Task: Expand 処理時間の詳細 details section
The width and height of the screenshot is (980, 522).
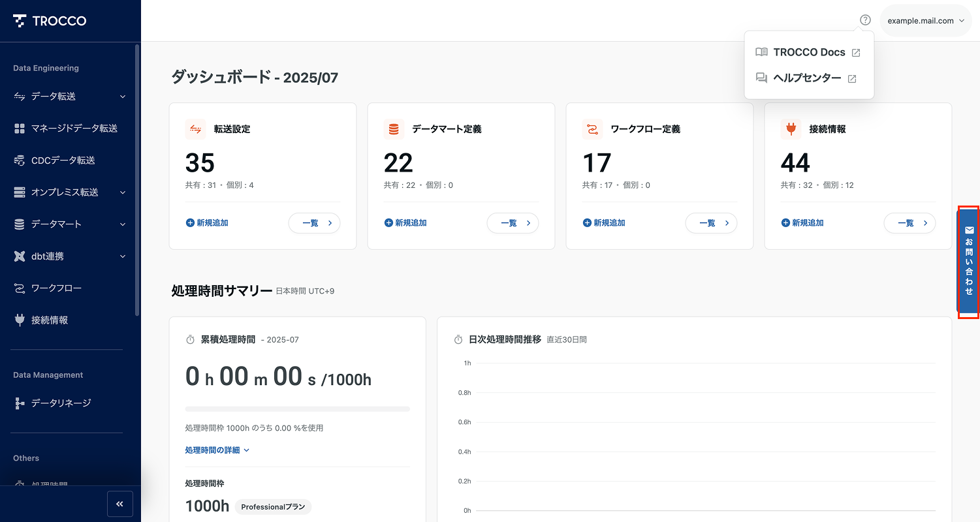Action: coord(217,450)
